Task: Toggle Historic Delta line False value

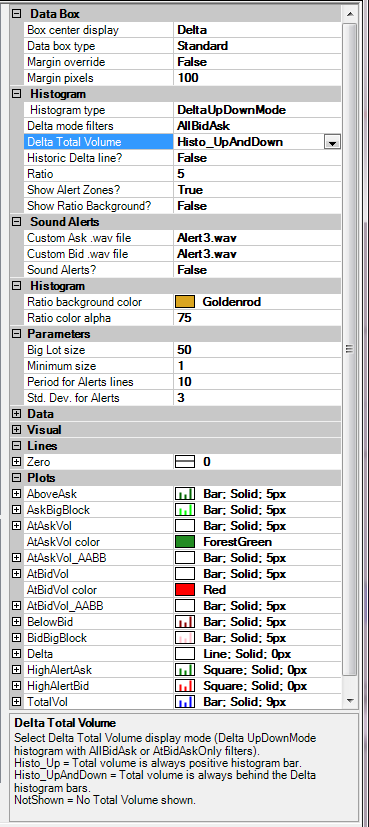Action: (192, 158)
